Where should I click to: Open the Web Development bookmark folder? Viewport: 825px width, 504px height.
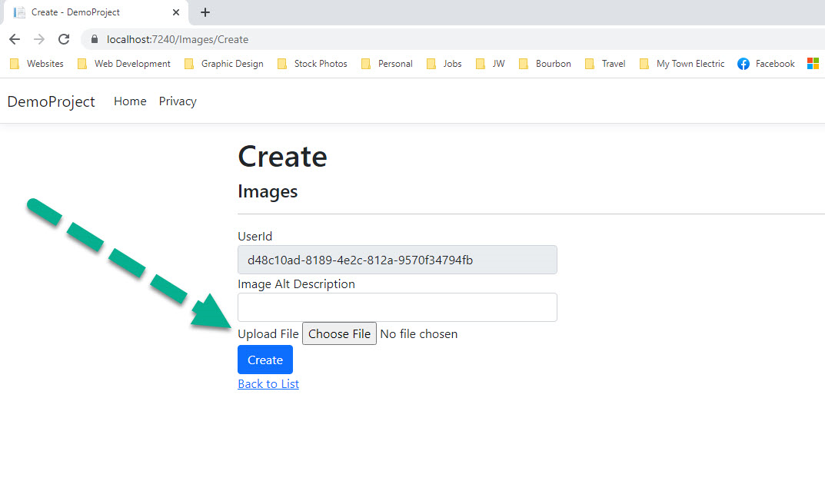(x=124, y=64)
